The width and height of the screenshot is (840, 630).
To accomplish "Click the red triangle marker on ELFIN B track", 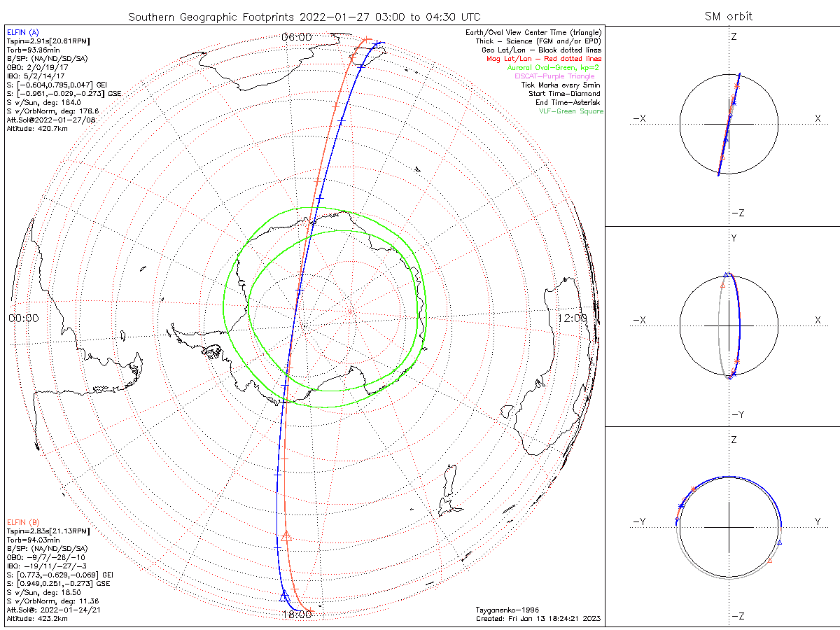I will [286, 536].
